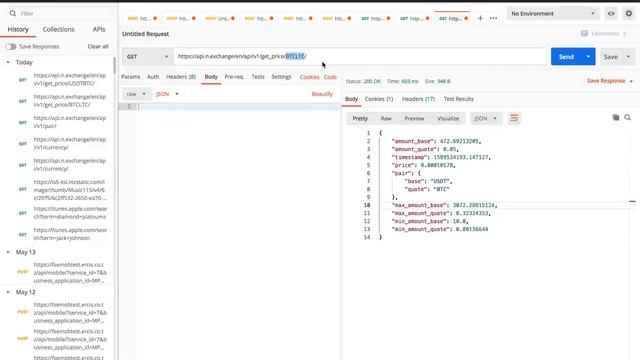640x360 pixels.
Task: Click the blue Send button
Action: (567, 56)
